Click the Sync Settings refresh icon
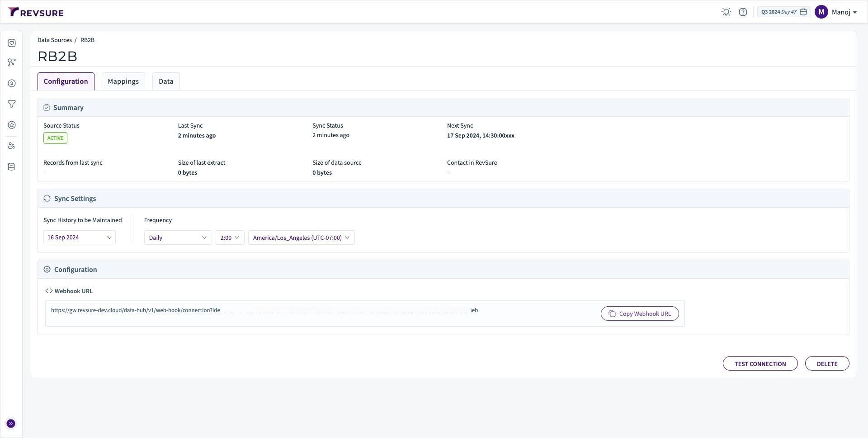The image size is (868, 438). pos(47,198)
